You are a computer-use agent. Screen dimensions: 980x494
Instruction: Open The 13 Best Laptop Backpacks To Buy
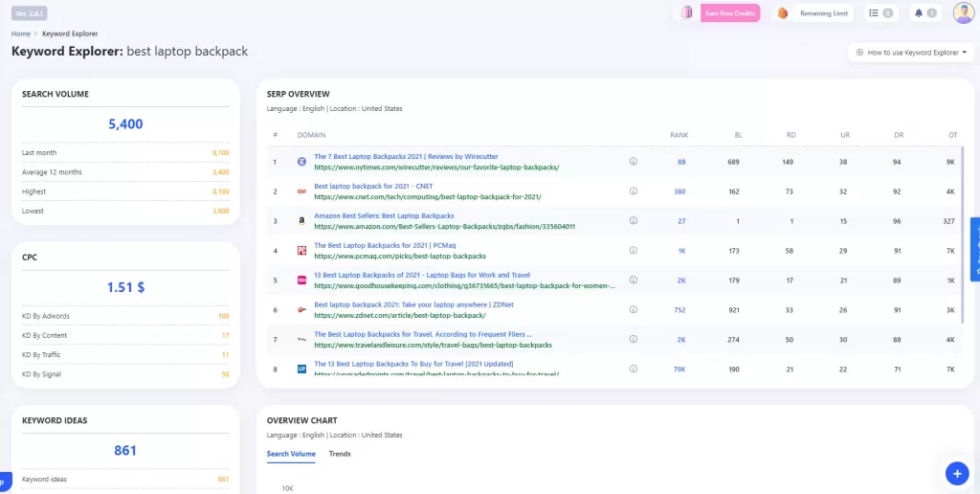tap(413, 364)
